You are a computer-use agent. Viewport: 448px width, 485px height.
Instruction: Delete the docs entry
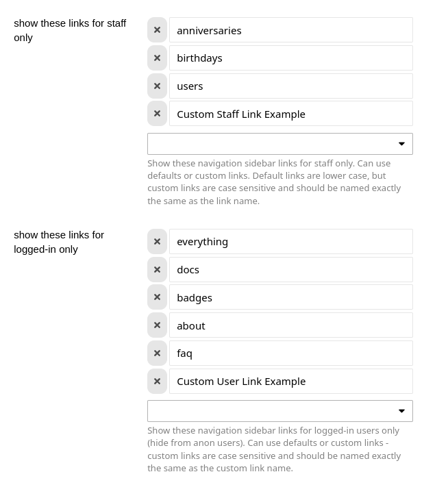[157, 269]
